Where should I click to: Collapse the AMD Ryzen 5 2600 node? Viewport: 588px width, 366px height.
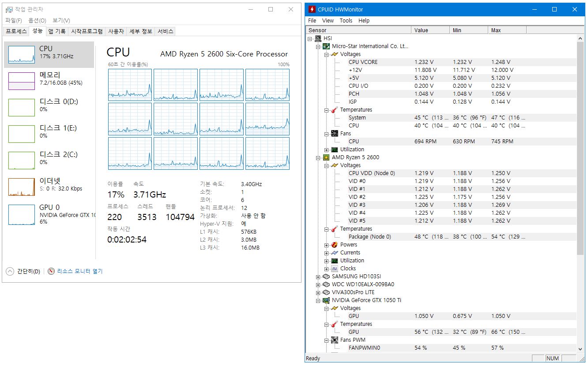click(318, 157)
